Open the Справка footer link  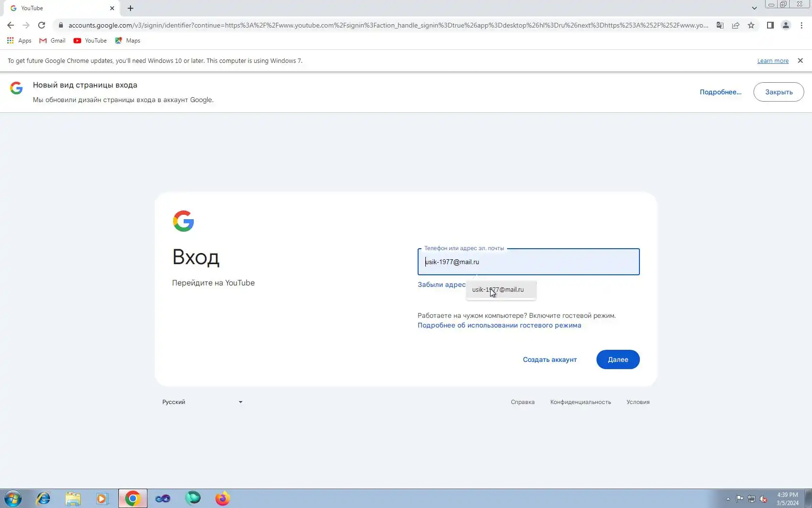pos(522,402)
